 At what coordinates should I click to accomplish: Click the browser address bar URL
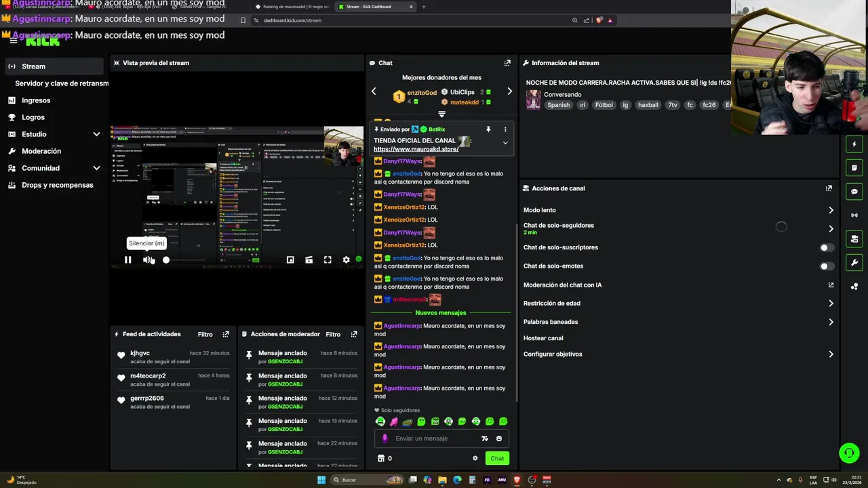click(292, 20)
